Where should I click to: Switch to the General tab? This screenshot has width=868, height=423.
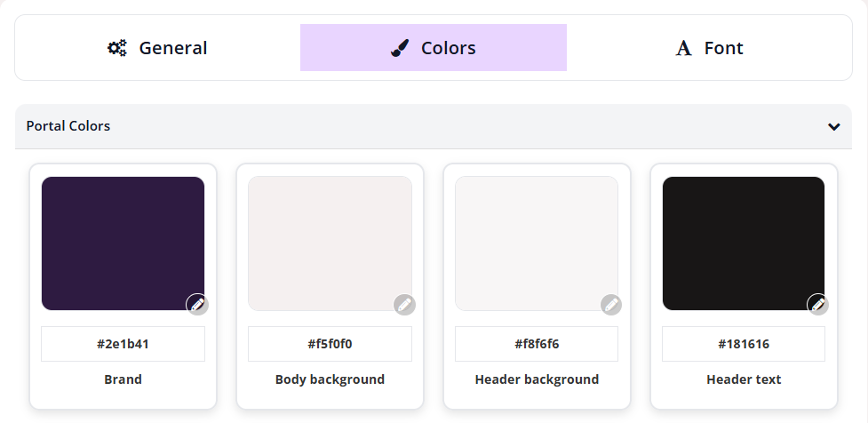coord(157,48)
